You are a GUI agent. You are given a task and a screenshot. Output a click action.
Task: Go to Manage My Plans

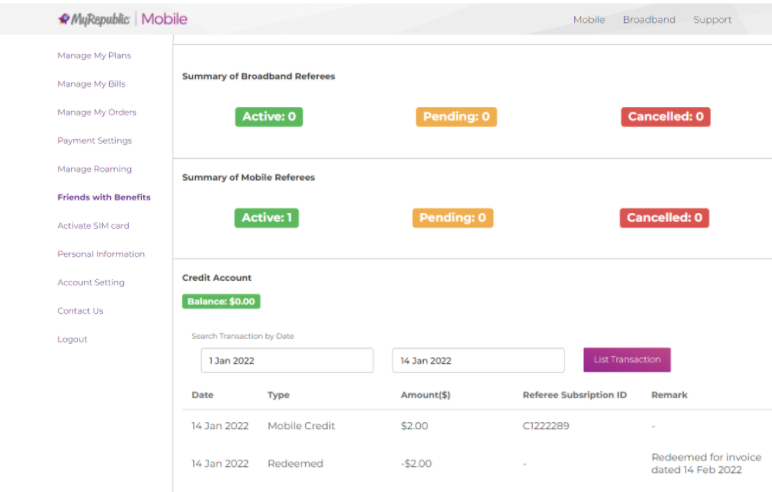tap(94, 56)
